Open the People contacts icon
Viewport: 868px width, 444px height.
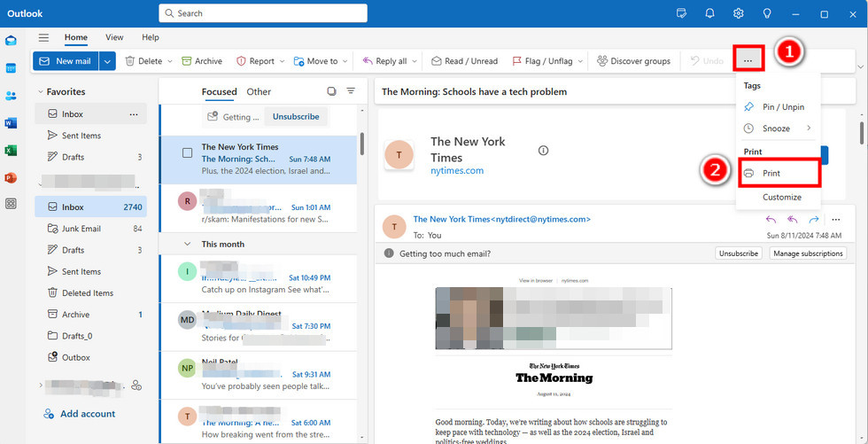click(11, 96)
